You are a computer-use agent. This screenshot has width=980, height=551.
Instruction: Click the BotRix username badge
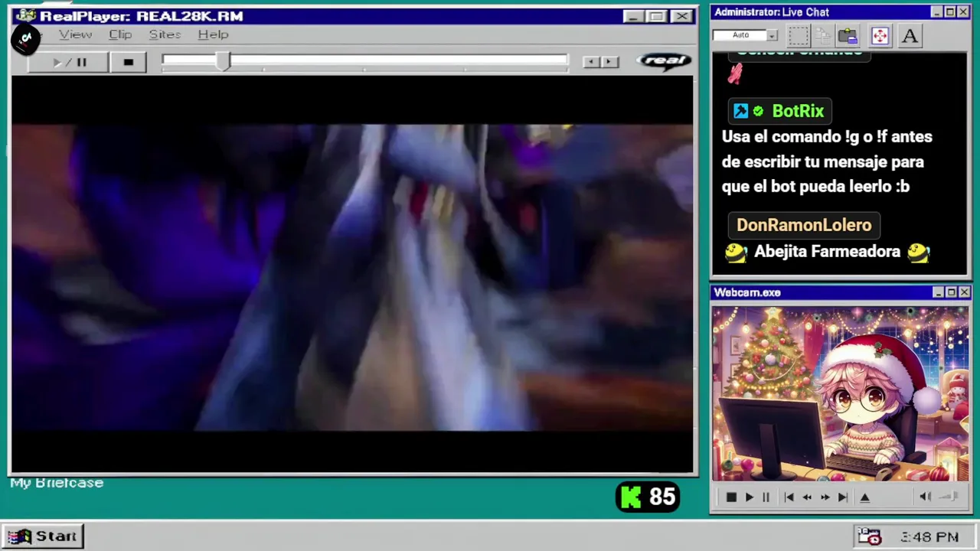(779, 111)
